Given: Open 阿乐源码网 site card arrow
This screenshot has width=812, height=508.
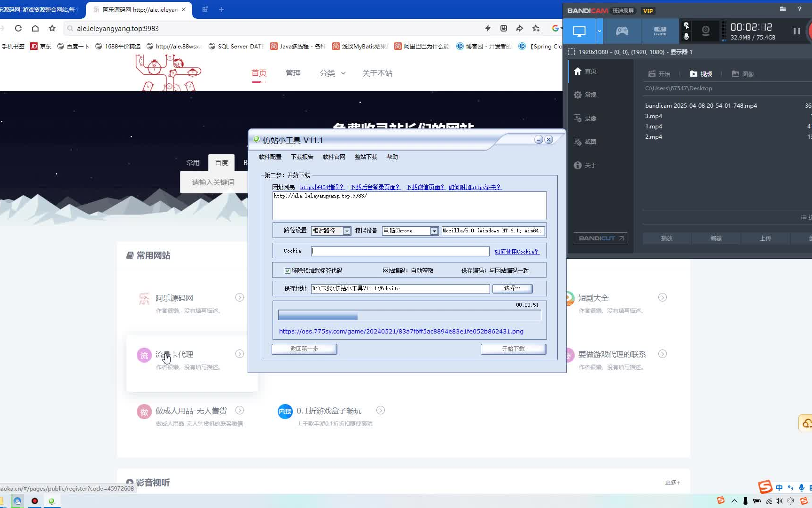Looking at the screenshot, I should point(240,298).
